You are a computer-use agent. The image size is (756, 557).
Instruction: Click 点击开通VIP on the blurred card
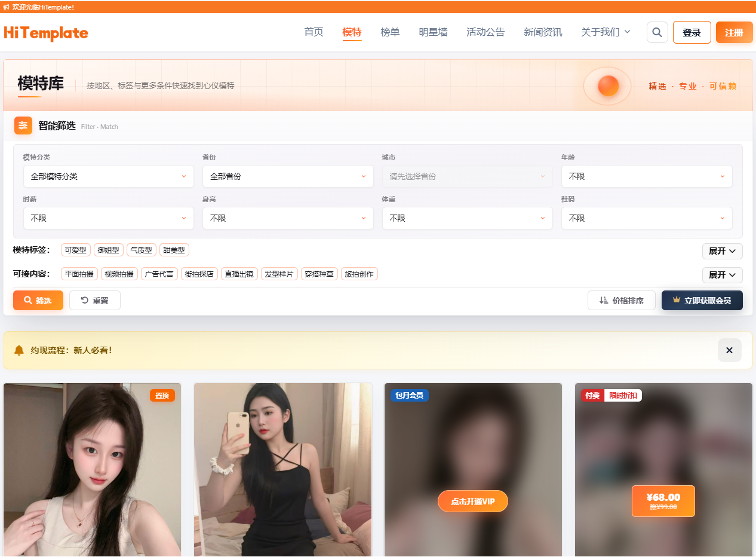(x=472, y=501)
